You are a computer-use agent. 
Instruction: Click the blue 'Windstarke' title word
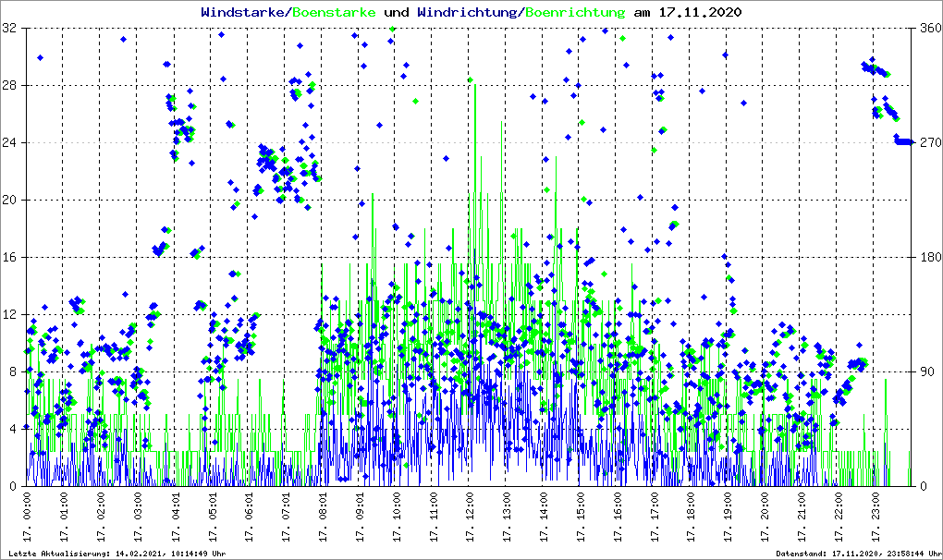(244, 13)
